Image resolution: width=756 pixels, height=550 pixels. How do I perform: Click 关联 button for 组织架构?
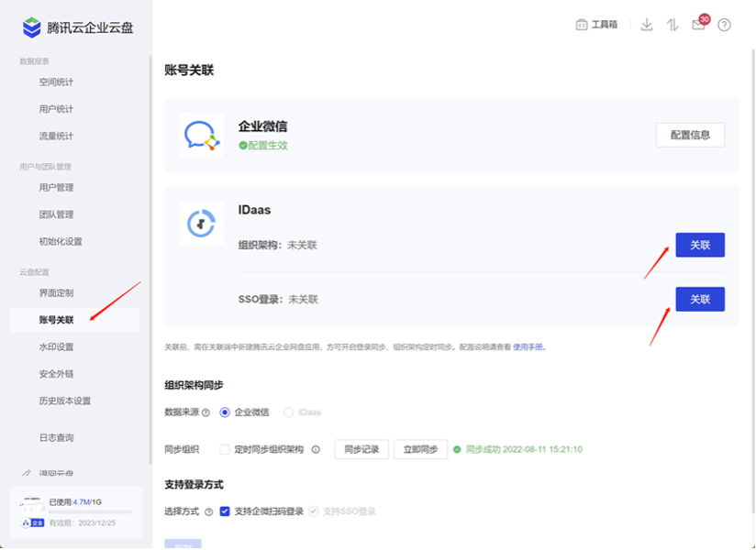coord(700,245)
